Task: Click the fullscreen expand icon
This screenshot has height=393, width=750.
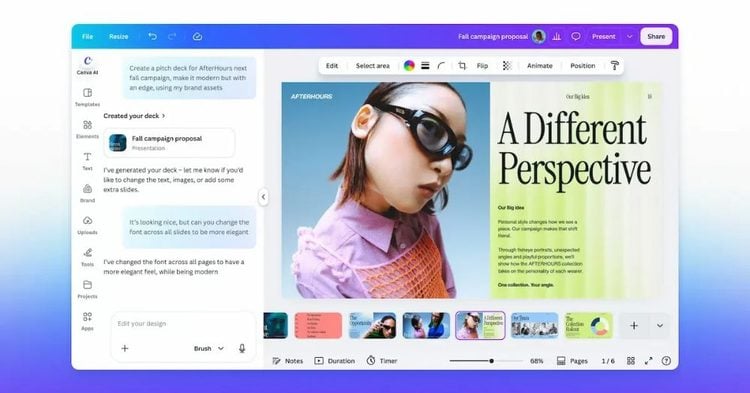Action: [x=649, y=361]
